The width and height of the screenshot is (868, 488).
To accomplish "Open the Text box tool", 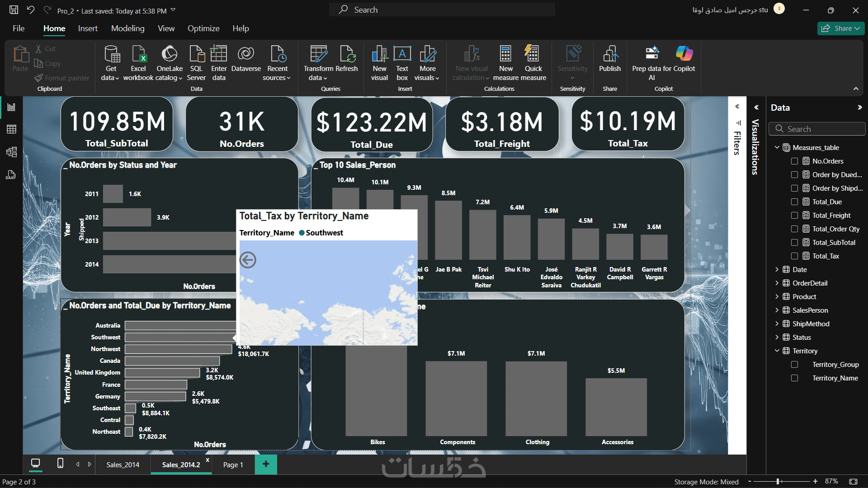I will [x=402, y=54].
